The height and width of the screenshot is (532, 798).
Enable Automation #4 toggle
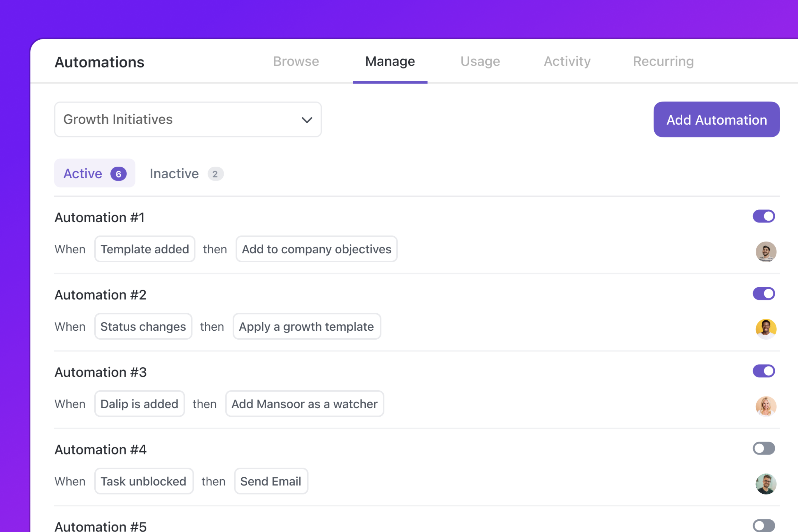pyautogui.click(x=764, y=448)
